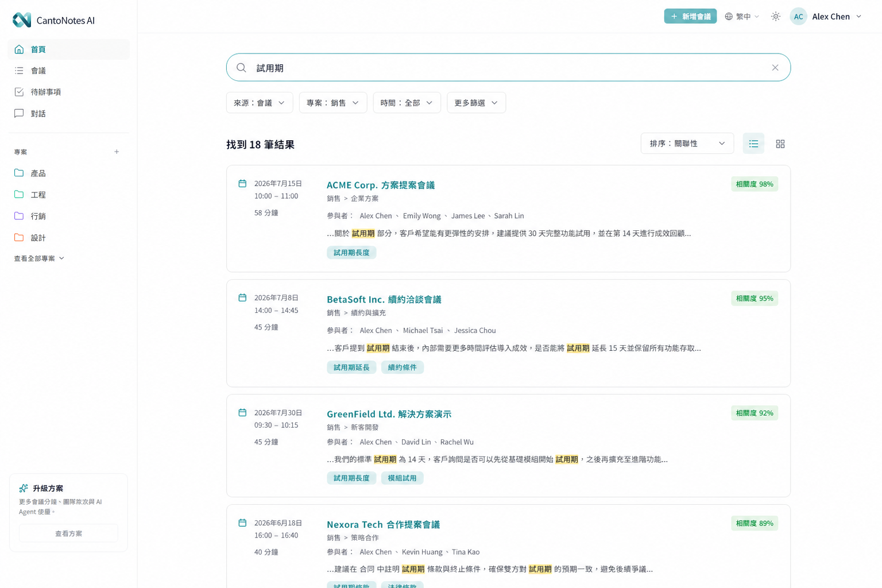Click the date 2026年6月18日
Screen dimensions: 882x588
278,523
